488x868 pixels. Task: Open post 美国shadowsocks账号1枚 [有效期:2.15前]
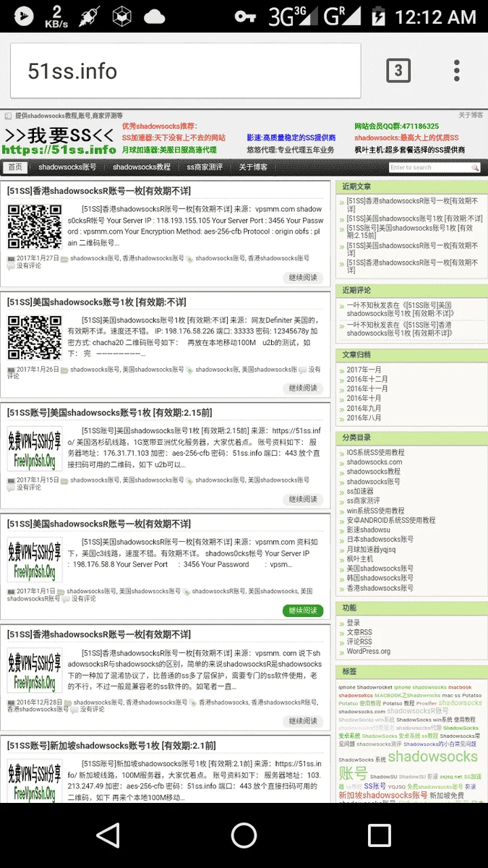click(x=110, y=412)
